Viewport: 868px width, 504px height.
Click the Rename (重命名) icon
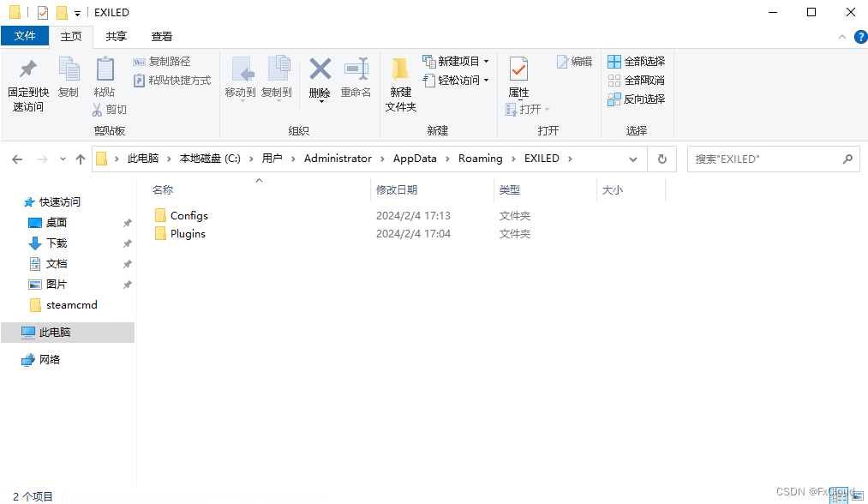point(356,69)
